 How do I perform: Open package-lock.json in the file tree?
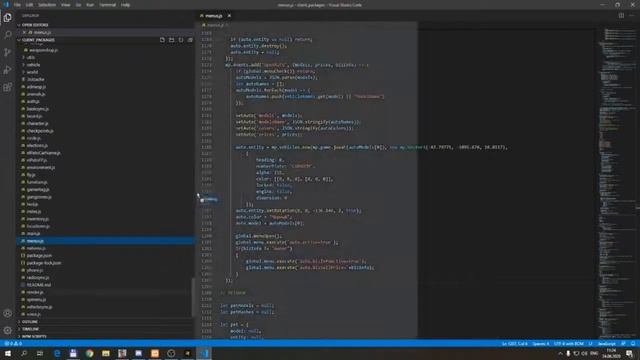click(44, 263)
